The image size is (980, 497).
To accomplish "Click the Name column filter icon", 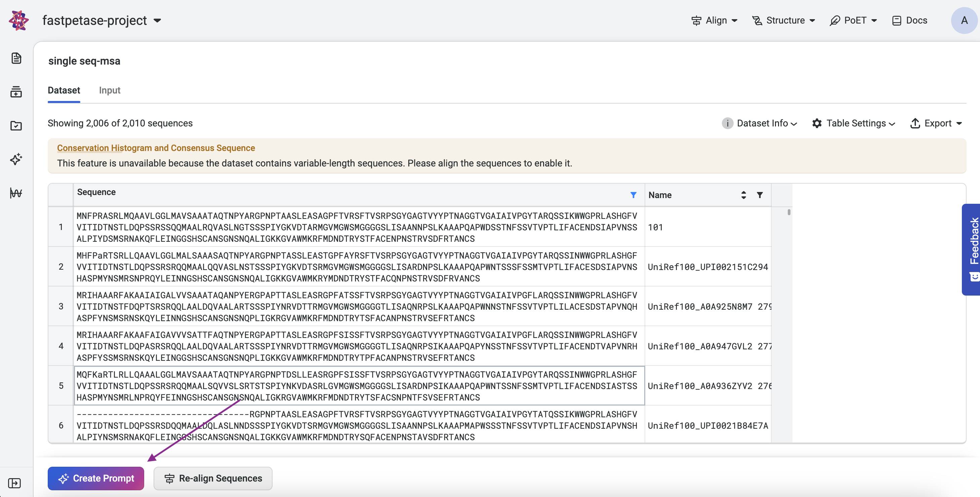I will tap(760, 195).
